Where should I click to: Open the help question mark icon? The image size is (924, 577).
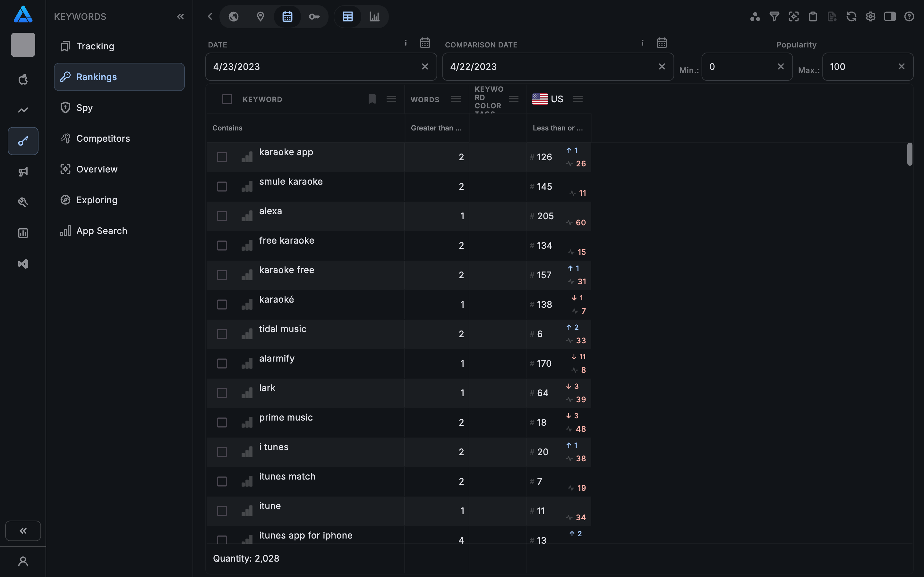909,16
